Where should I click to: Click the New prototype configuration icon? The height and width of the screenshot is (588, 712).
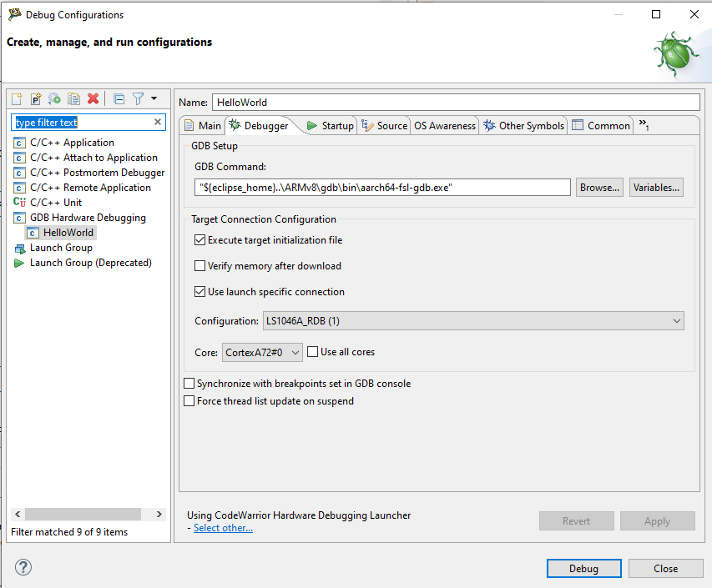[x=36, y=98]
